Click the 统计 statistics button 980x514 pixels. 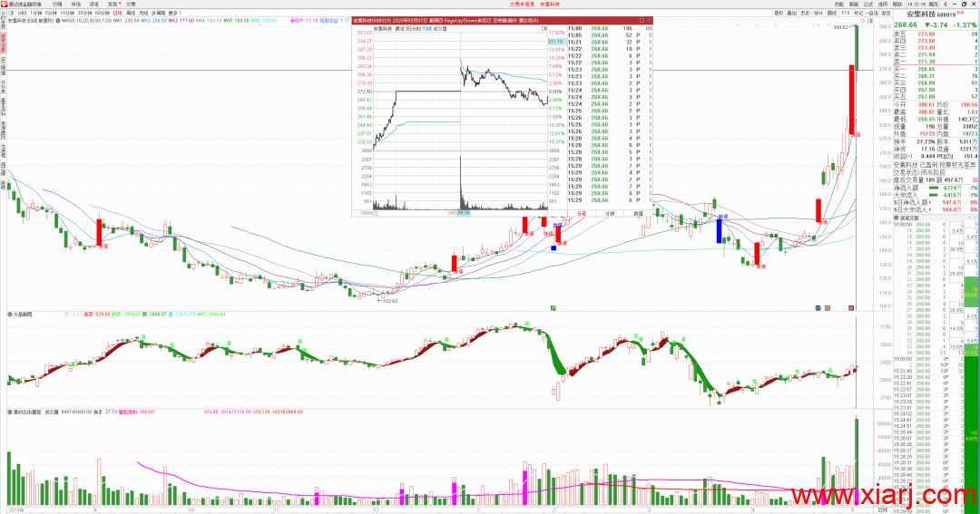click(818, 13)
